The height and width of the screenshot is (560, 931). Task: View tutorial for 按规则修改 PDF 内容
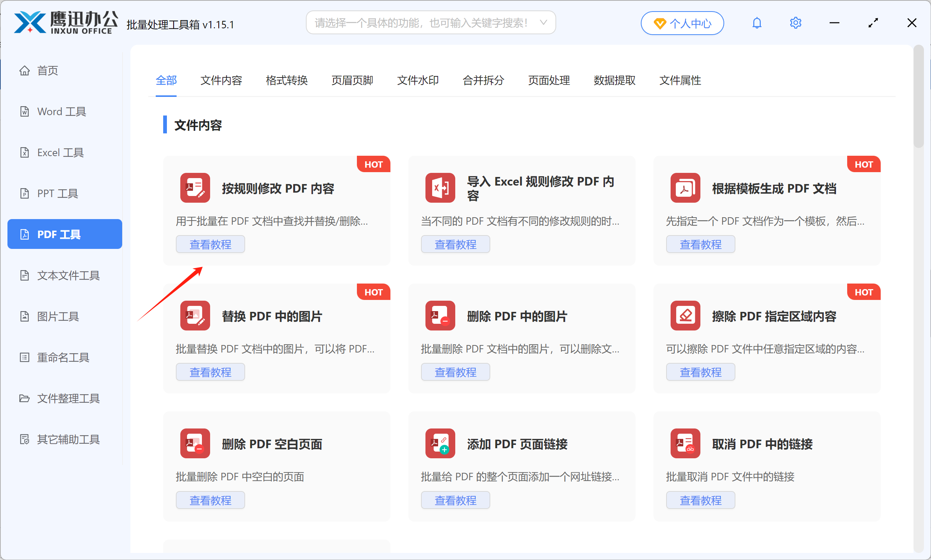click(210, 244)
